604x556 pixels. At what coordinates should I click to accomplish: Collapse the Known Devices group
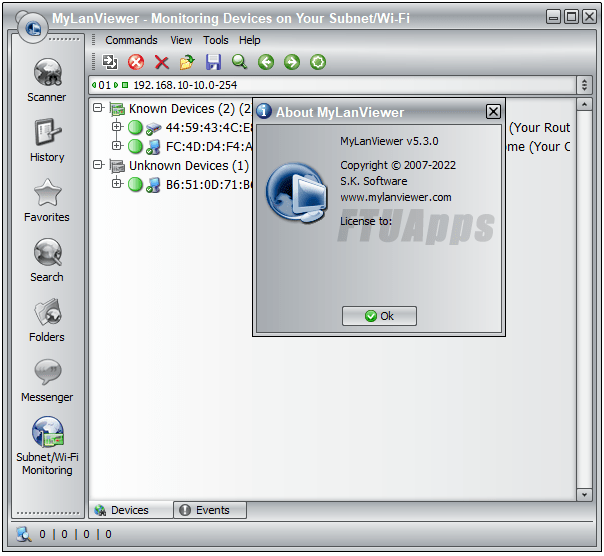coord(99,108)
